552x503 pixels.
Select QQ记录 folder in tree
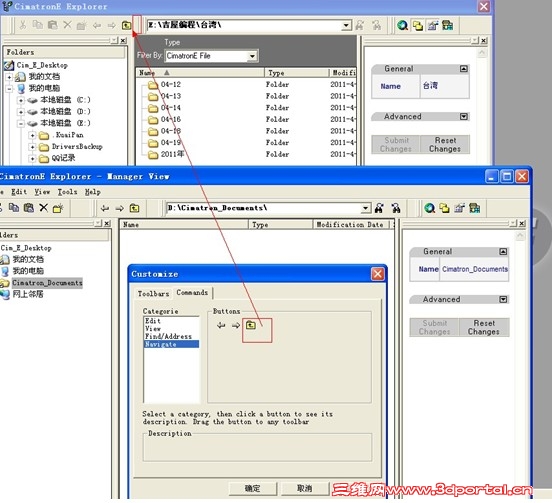[x=63, y=158]
